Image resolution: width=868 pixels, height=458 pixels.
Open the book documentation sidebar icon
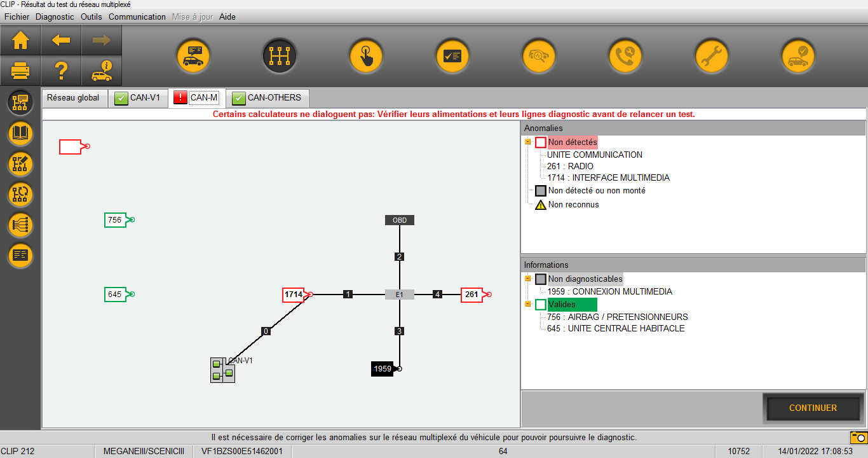coord(20,134)
